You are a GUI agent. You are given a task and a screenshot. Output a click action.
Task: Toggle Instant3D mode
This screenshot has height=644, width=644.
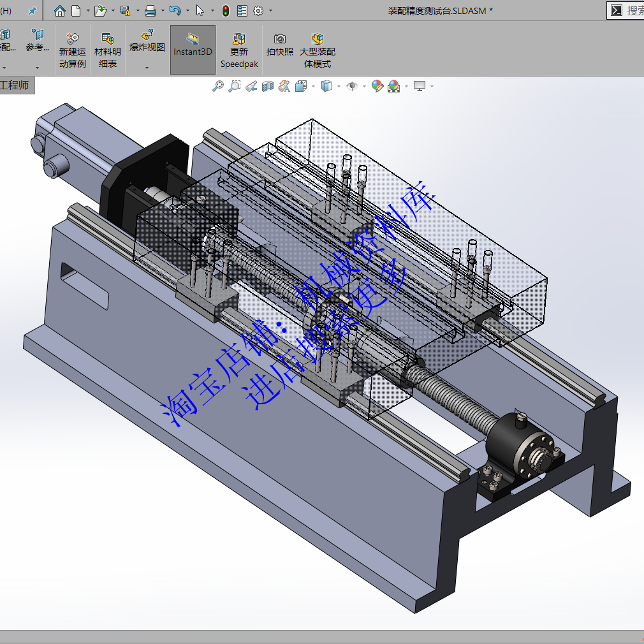(x=193, y=50)
